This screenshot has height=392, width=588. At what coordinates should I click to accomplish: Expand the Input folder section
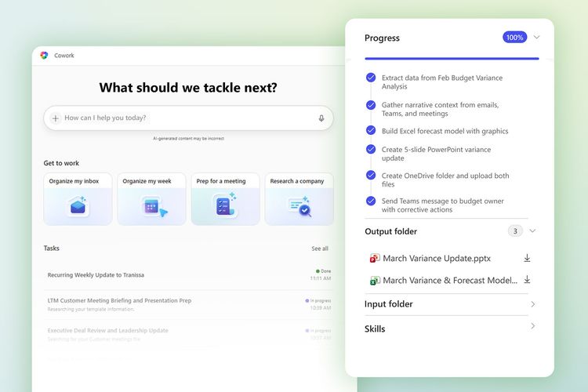[x=533, y=304]
